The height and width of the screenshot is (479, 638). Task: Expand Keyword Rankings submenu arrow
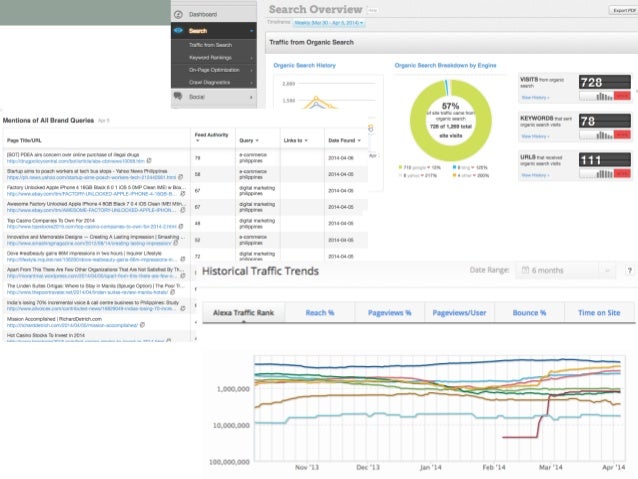251,58
